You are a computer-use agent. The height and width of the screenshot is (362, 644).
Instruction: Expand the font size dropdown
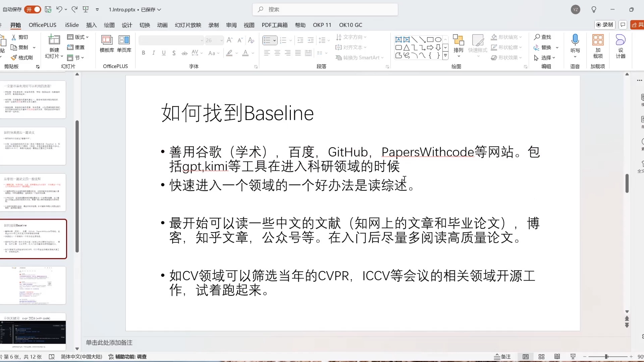click(x=222, y=41)
